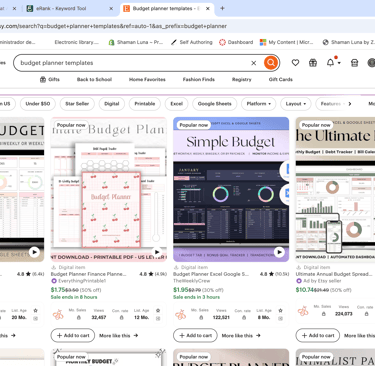The image size is (375, 366).
Task: Expand the Layout filter dropdown
Action: click(296, 104)
